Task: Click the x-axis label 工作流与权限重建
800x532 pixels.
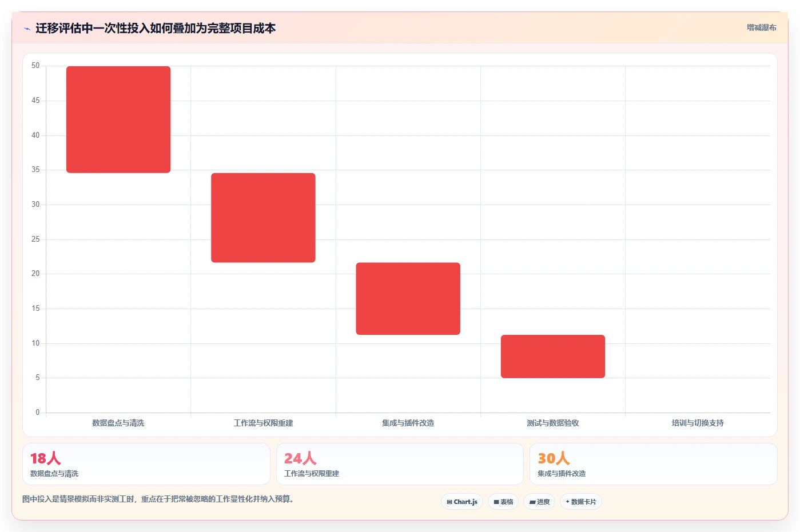Action: click(263, 423)
